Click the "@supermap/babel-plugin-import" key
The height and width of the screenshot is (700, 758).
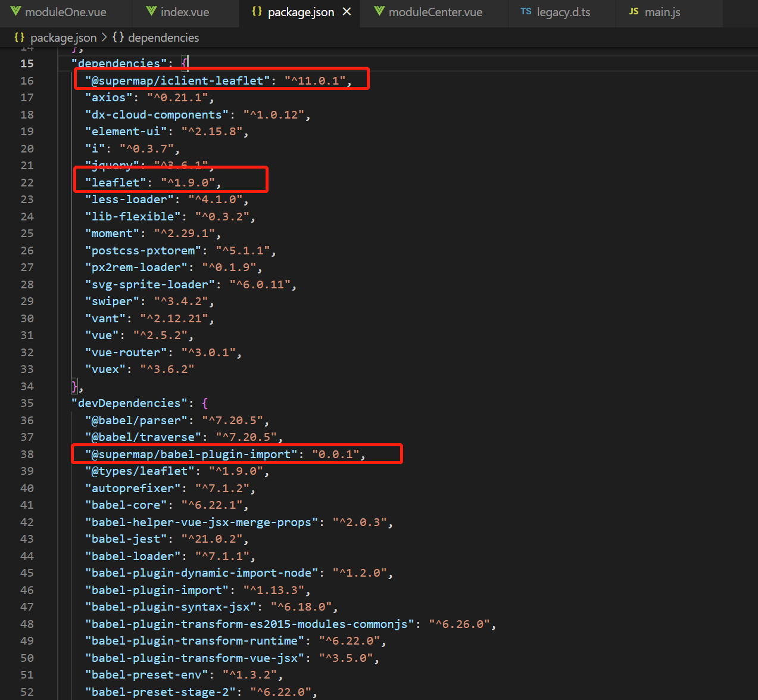click(191, 455)
